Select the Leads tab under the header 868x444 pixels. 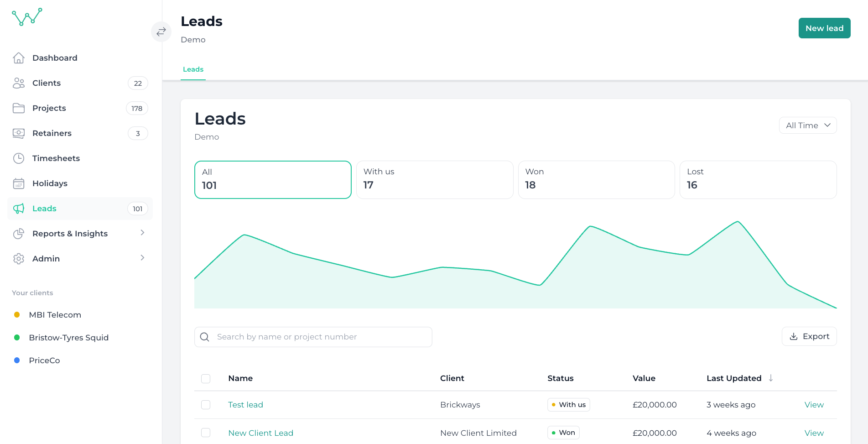[x=193, y=69]
